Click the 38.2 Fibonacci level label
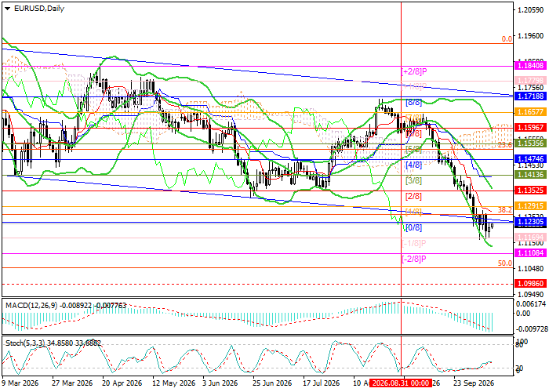 [505, 209]
